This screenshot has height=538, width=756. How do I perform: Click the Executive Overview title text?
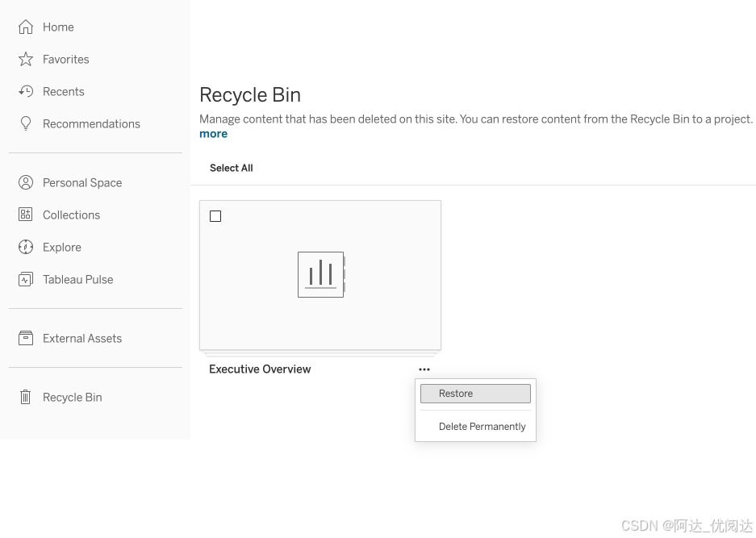(261, 369)
